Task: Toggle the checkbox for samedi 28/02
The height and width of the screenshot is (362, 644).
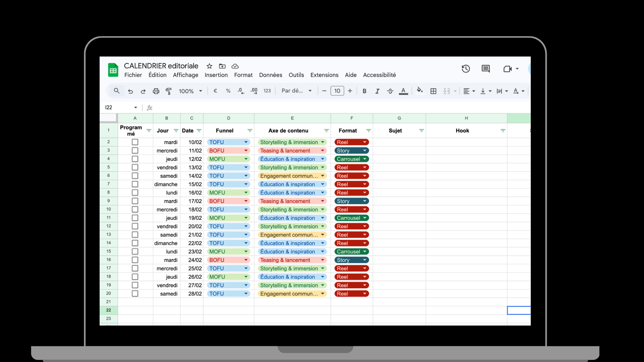Action: tap(135, 294)
